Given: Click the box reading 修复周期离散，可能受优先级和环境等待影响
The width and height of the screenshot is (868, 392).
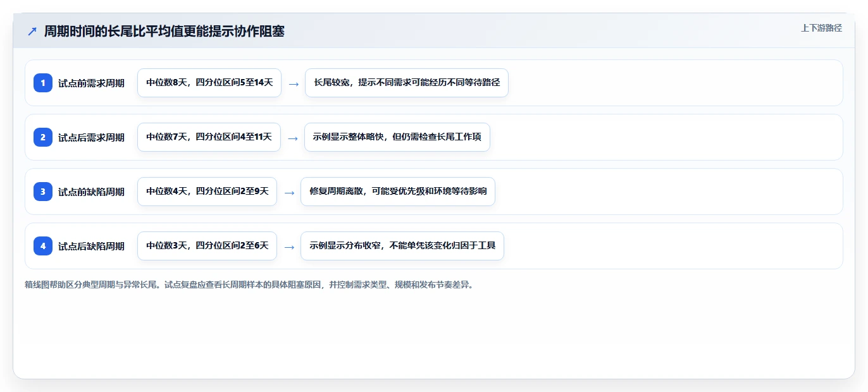Looking at the screenshot, I should point(398,192).
